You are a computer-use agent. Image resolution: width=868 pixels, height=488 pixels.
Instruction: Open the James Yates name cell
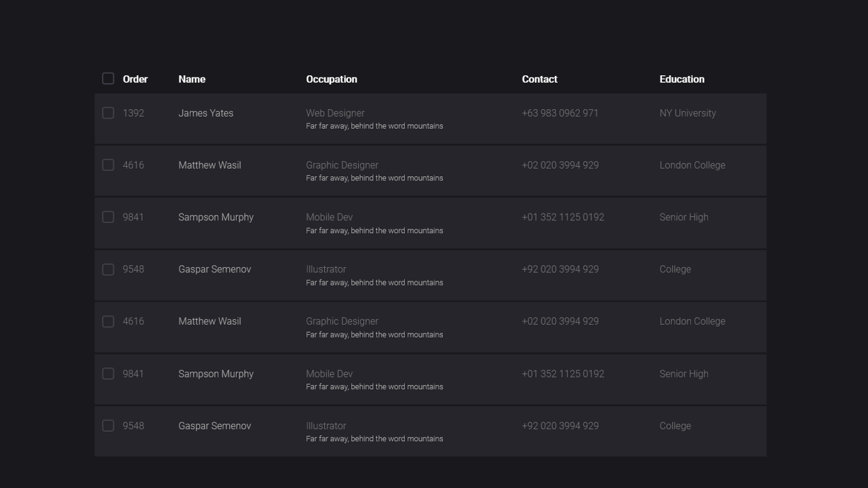pos(206,113)
